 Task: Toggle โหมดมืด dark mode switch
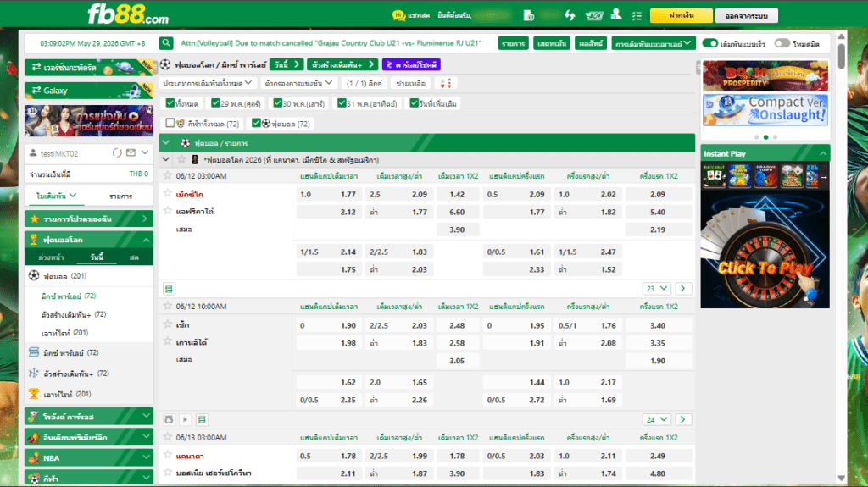point(782,43)
